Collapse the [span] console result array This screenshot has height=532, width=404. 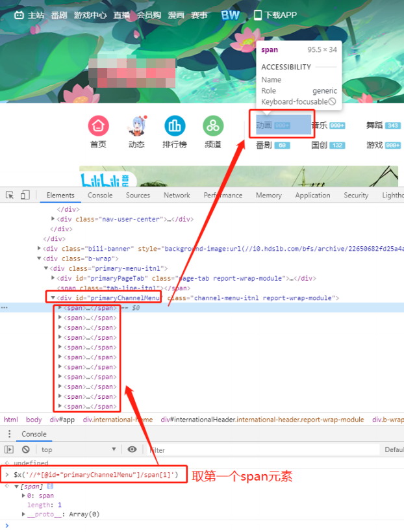coord(16,486)
